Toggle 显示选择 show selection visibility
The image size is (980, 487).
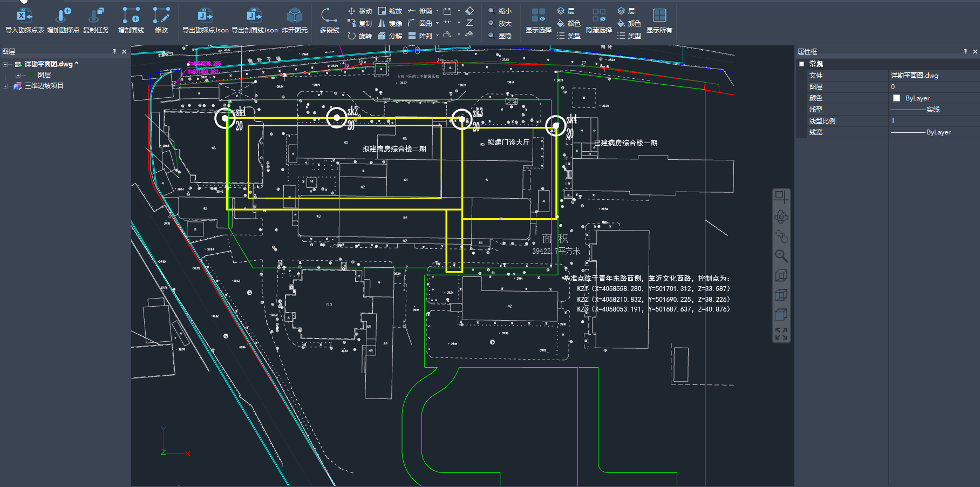(538, 20)
